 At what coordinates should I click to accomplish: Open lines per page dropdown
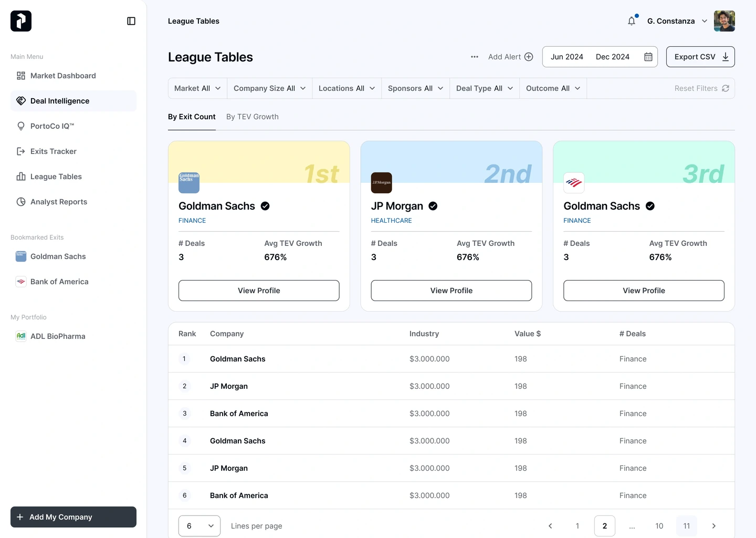(199, 526)
